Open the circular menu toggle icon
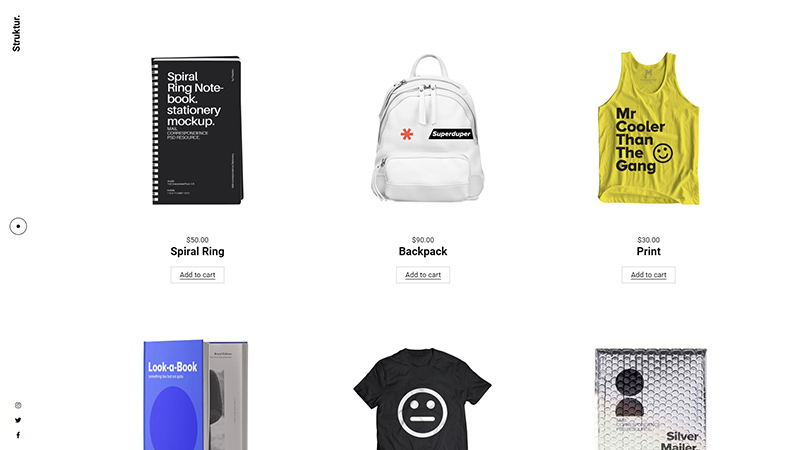 18,226
